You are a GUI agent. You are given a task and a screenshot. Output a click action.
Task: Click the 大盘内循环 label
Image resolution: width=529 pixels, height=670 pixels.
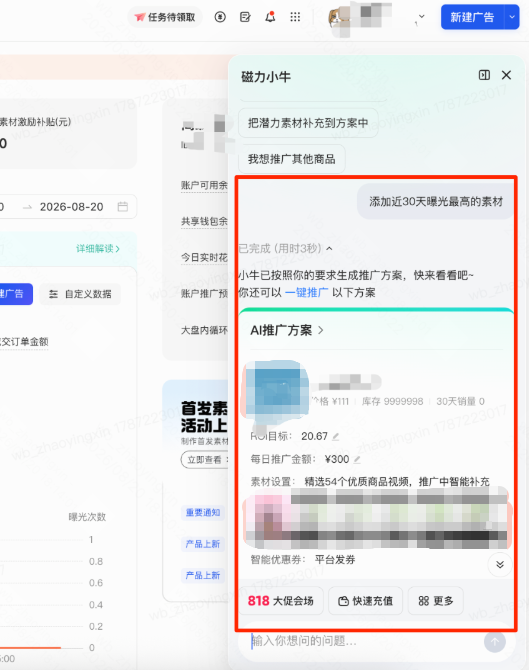tap(204, 330)
